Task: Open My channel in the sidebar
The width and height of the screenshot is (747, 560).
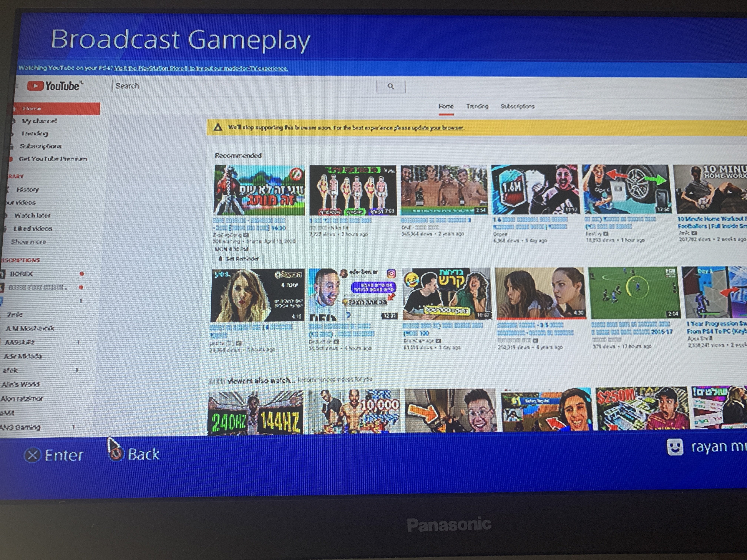Action: click(x=39, y=121)
